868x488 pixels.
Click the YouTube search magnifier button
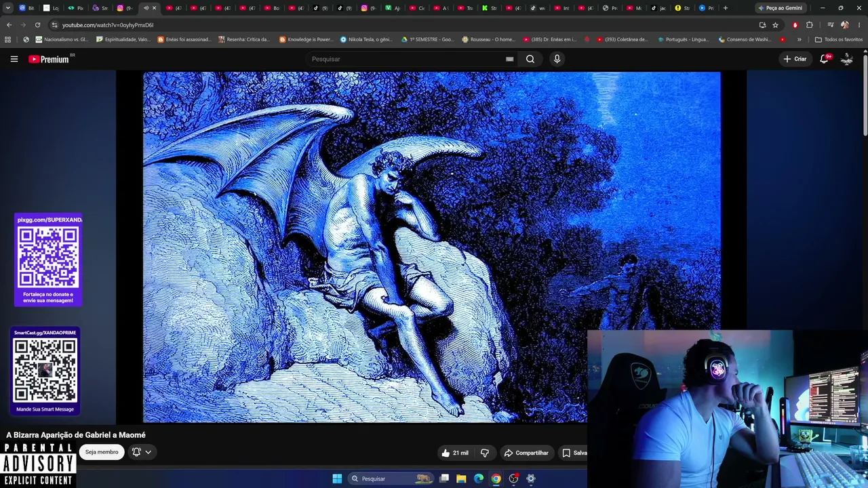[x=530, y=59]
